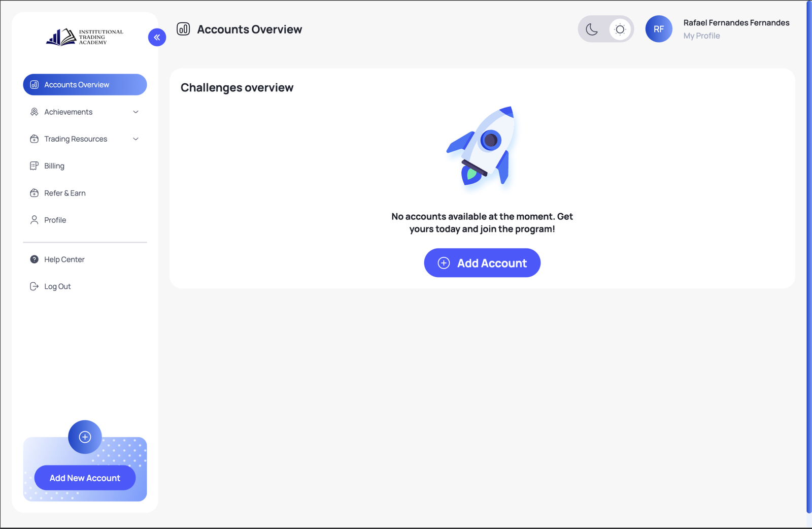Click the Accounts Overview header chart icon
The image size is (812, 529).
point(183,29)
